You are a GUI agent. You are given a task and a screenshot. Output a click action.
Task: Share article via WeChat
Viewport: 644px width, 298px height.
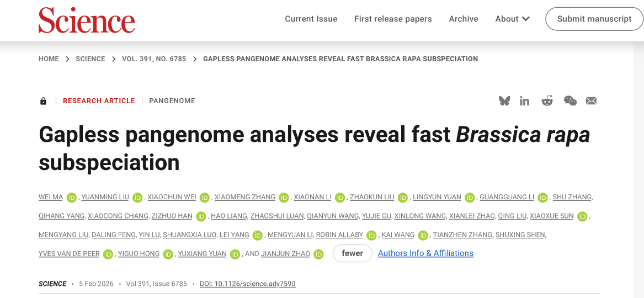click(x=570, y=100)
